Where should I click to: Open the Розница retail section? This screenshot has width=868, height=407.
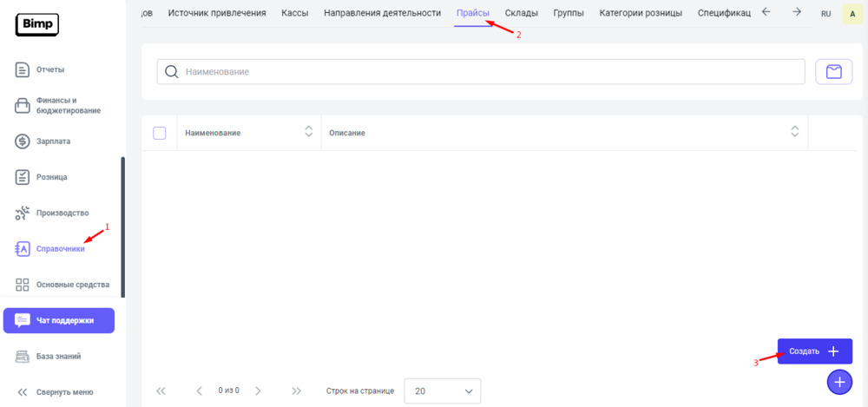[51, 177]
